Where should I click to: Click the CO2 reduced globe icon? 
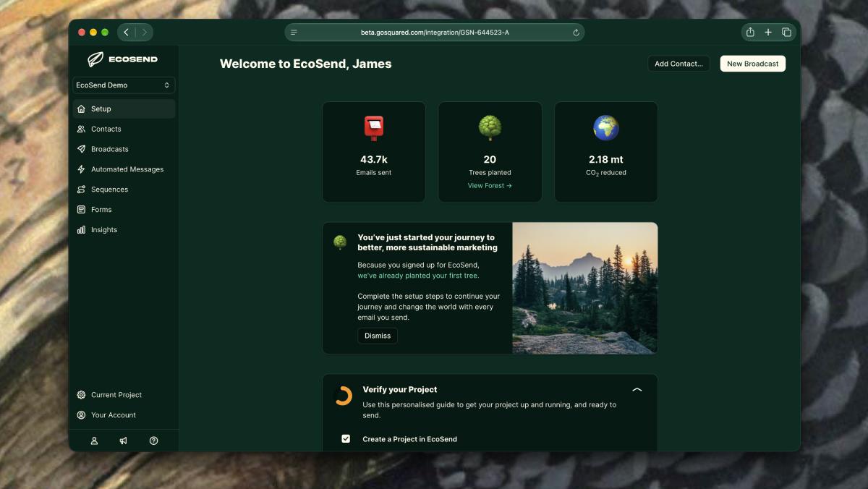tap(606, 128)
